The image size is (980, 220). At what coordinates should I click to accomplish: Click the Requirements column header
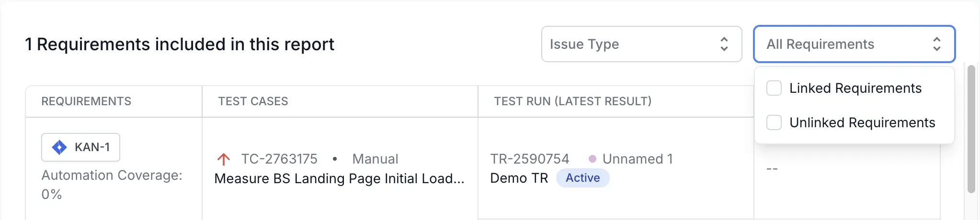pos(86,101)
